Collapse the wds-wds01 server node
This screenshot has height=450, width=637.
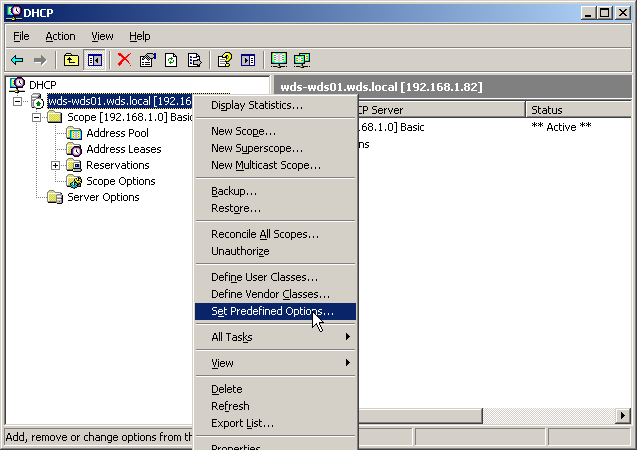click(x=17, y=101)
